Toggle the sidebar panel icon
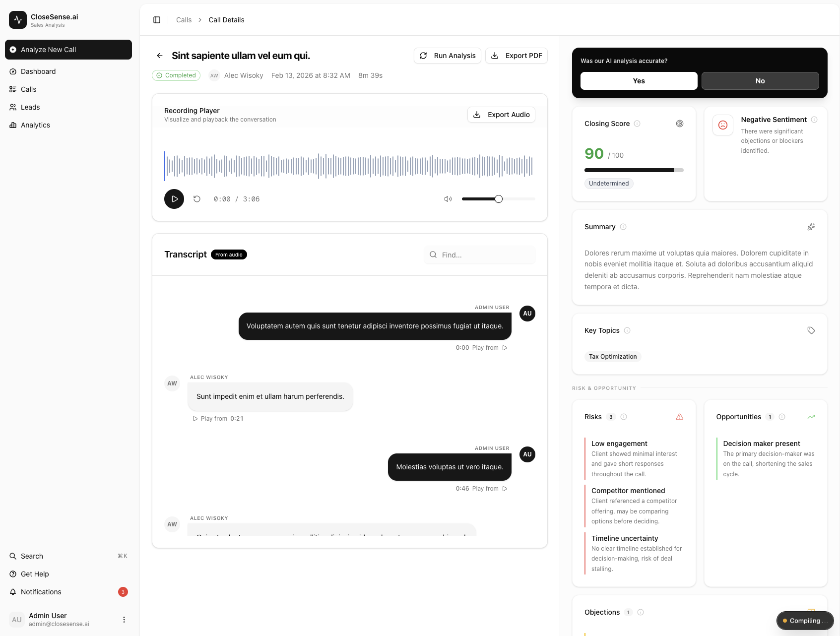Viewport: 840px width, 636px height. point(157,20)
